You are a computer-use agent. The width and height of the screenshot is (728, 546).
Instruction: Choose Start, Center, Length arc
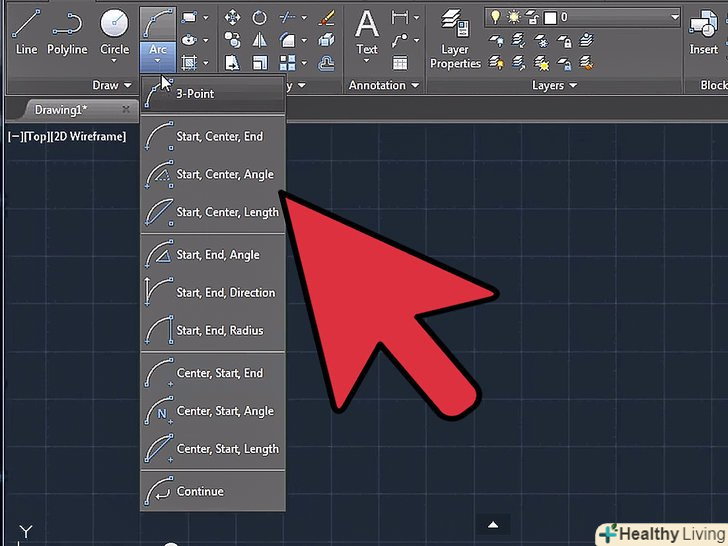point(213,212)
